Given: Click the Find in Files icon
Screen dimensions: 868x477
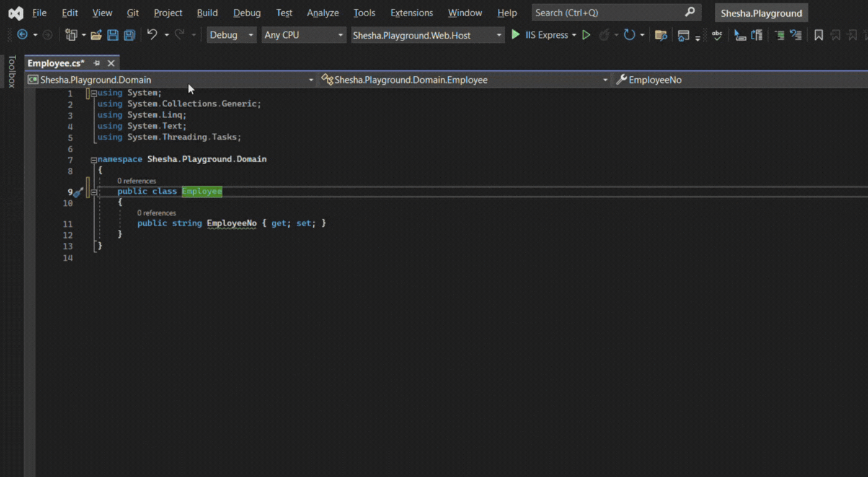Looking at the screenshot, I should pyautogui.click(x=661, y=35).
